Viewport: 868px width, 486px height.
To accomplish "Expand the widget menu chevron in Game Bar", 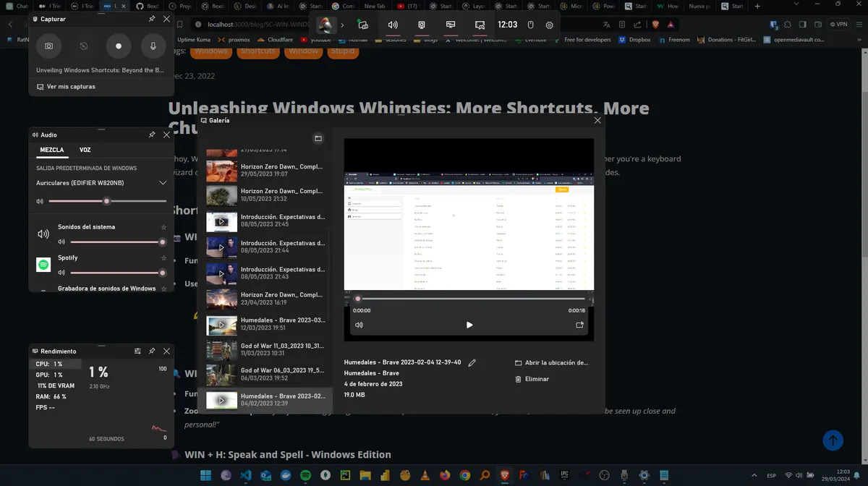I will click(343, 25).
